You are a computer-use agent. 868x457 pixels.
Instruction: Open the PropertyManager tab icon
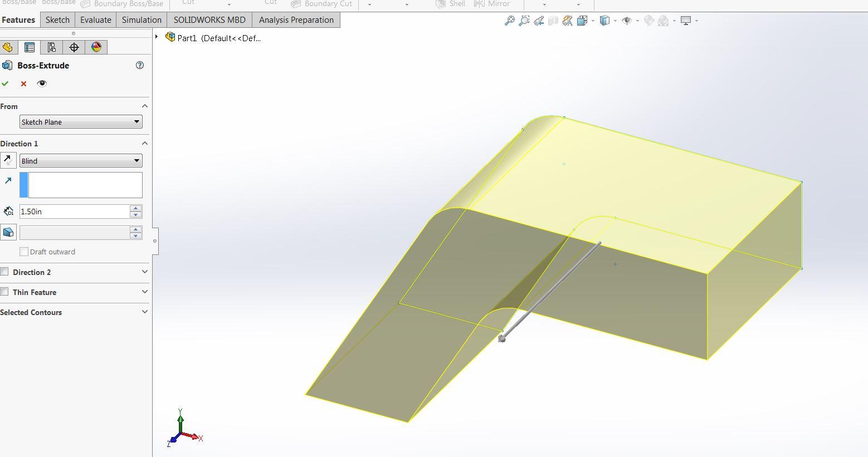pos(30,47)
